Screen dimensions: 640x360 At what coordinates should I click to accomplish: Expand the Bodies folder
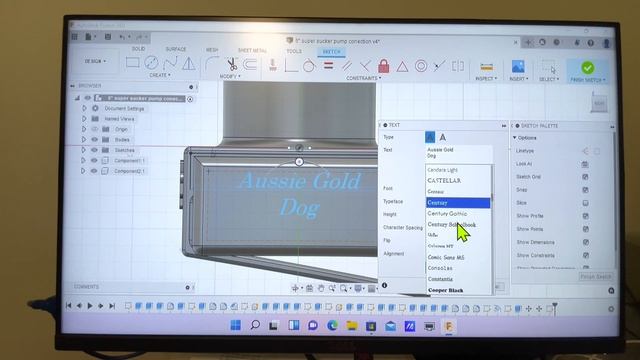click(84, 140)
